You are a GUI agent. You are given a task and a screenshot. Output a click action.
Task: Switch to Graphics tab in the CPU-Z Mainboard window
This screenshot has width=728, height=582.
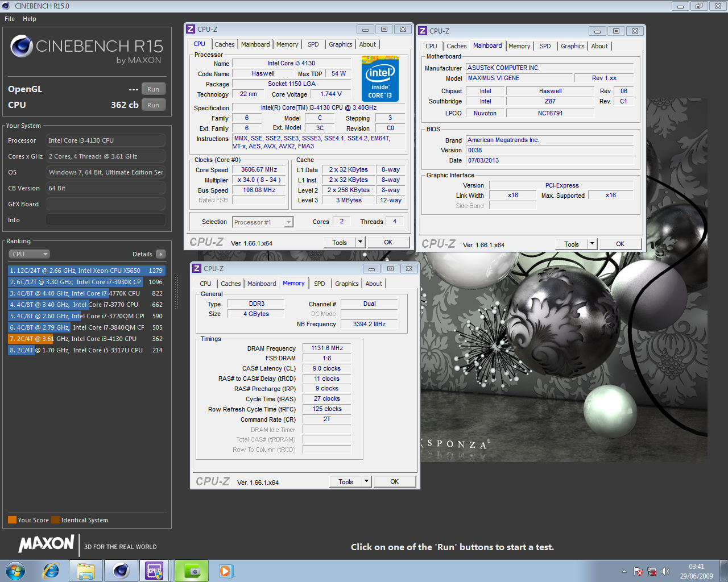[572, 46]
